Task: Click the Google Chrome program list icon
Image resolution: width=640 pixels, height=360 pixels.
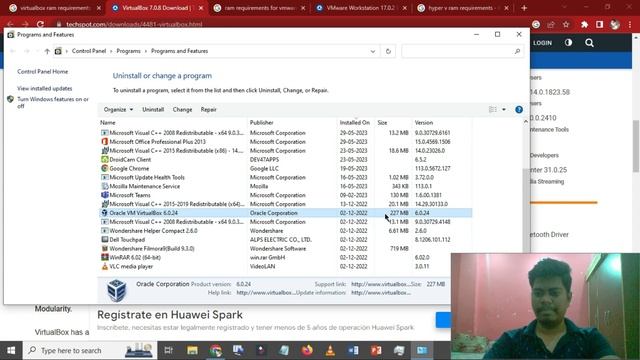Action: 104,169
